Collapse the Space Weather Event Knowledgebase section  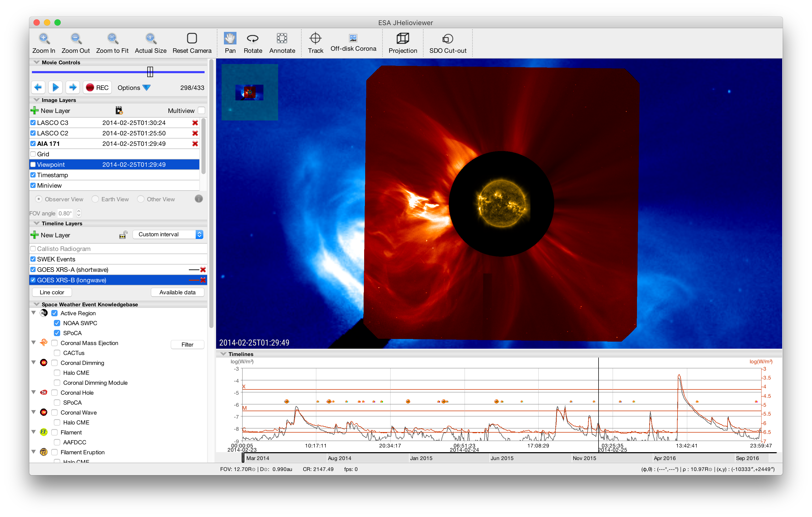point(36,304)
